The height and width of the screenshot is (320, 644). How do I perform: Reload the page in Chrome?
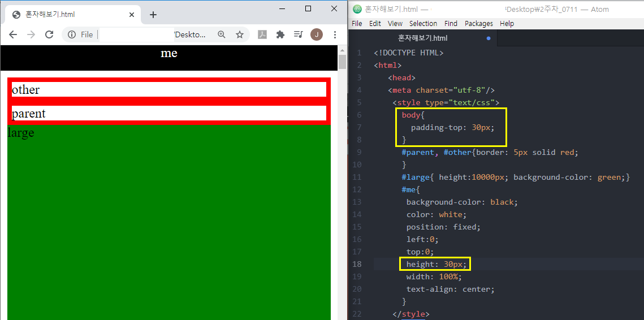pyautogui.click(x=49, y=34)
